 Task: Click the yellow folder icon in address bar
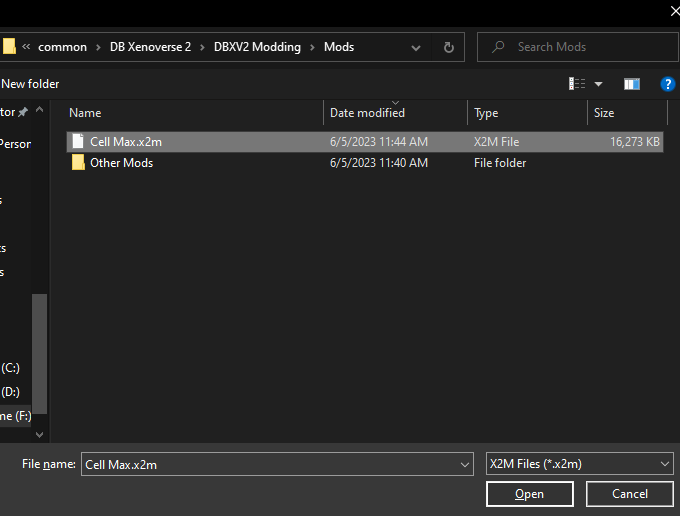pos(9,46)
